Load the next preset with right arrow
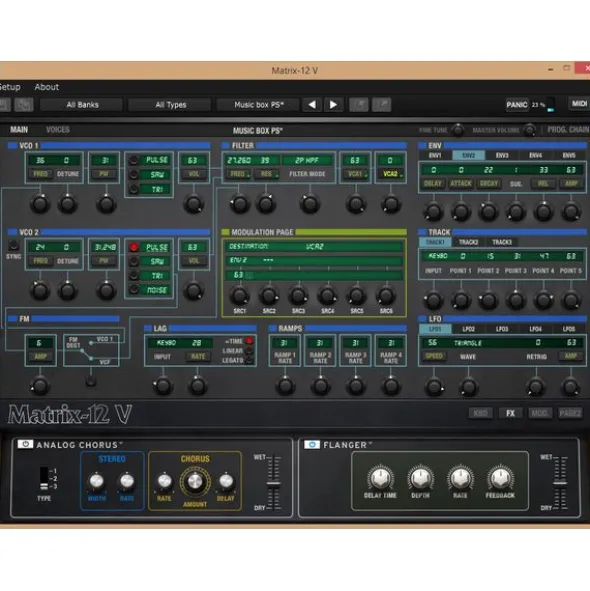 (x=333, y=105)
